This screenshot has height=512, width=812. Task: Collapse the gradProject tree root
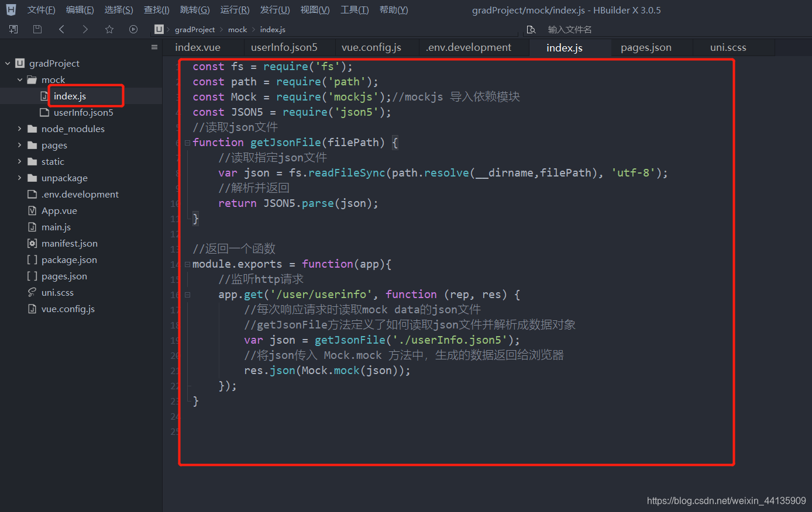point(8,63)
